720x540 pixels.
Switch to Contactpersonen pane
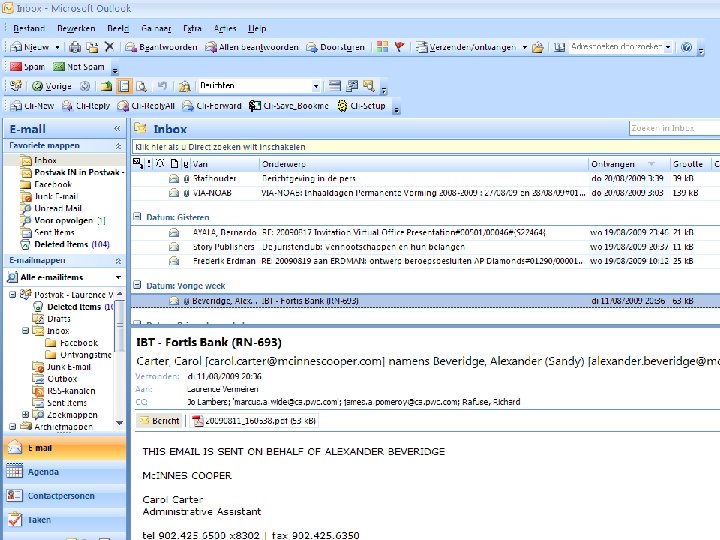click(64, 496)
